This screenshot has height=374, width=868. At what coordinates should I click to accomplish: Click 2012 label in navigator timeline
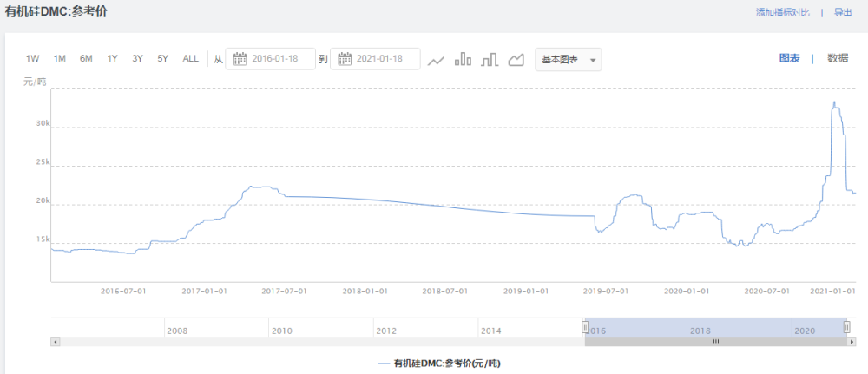pyautogui.click(x=386, y=331)
